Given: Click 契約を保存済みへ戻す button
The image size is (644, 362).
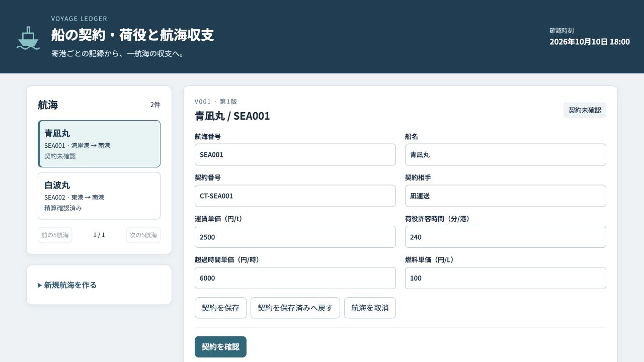Looking at the screenshot, I should pyautogui.click(x=295, y=308).
